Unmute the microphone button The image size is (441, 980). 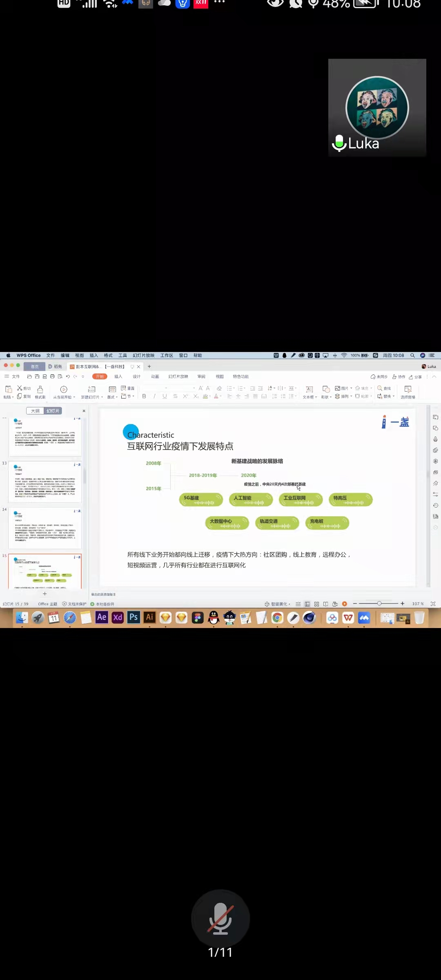pyautogui.click(x=220, y=919)
